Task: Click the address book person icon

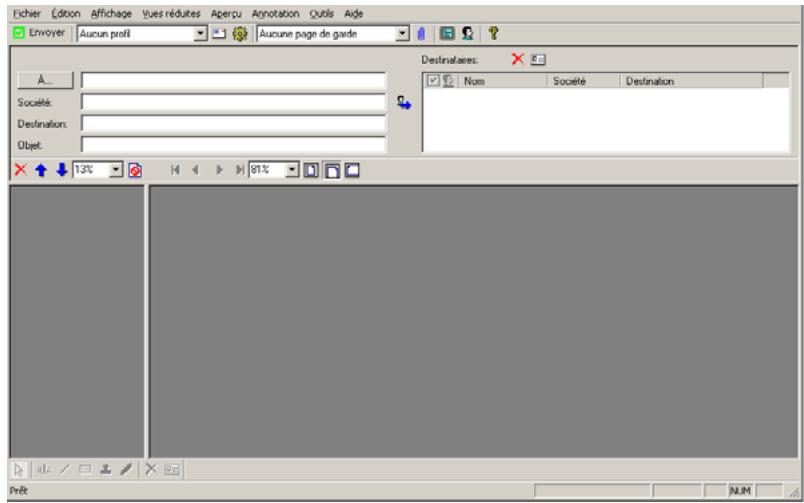Action: point(467,34)
